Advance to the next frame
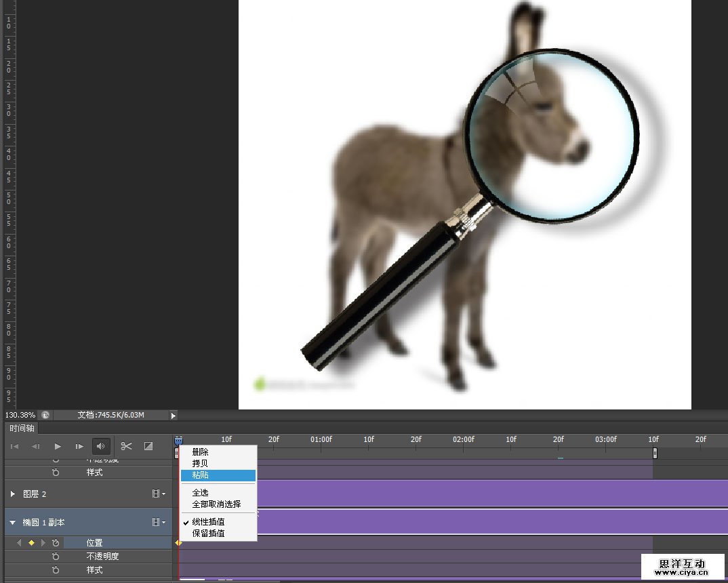The height and width of the screenshot is (583, 728). click(x=79, y=446)
